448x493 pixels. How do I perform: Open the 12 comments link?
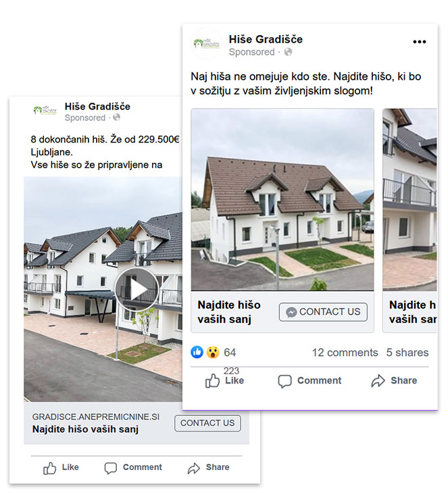[x=345, y=353]
